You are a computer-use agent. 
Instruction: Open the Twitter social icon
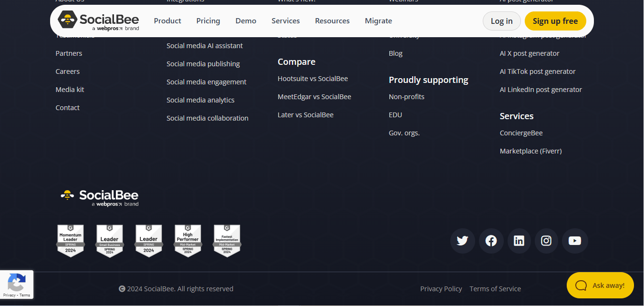[462, 241]
